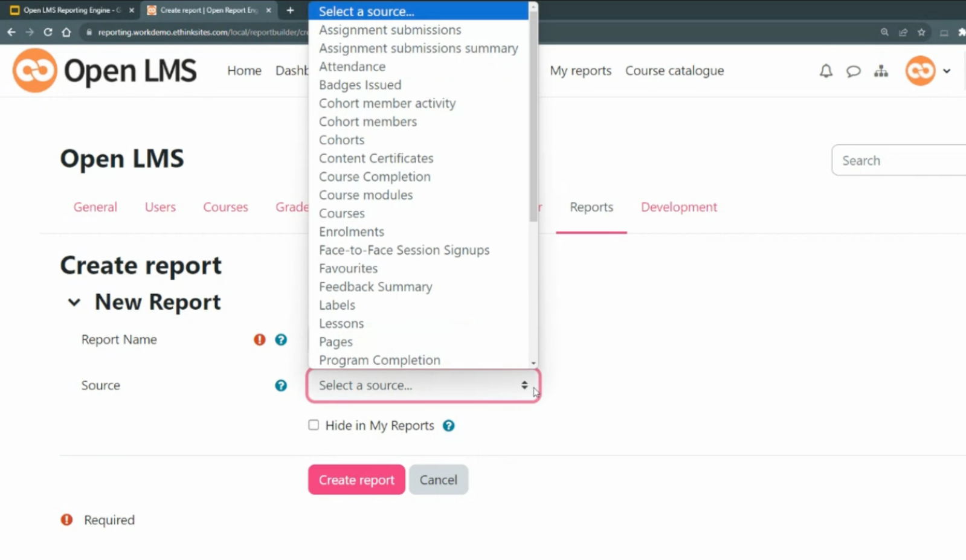
Task: Click the Open LMS logo
Action: [x=104, y=70]
